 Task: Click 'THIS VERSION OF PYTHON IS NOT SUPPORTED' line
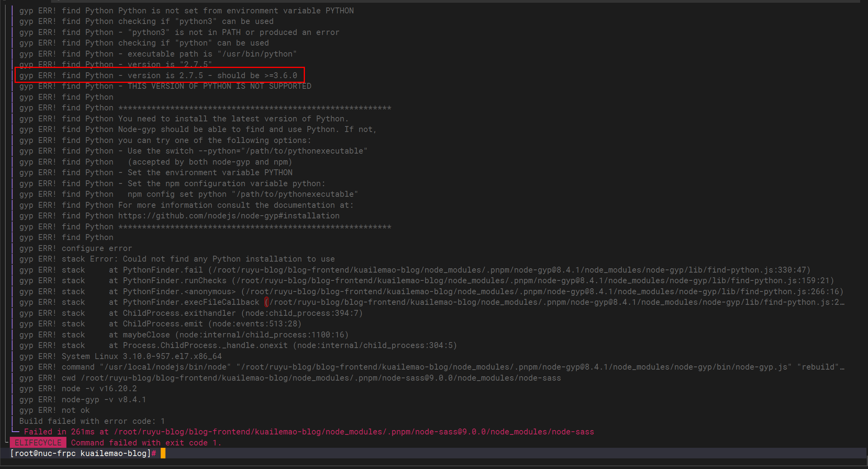pyautogui.click(x=165, y=86)
